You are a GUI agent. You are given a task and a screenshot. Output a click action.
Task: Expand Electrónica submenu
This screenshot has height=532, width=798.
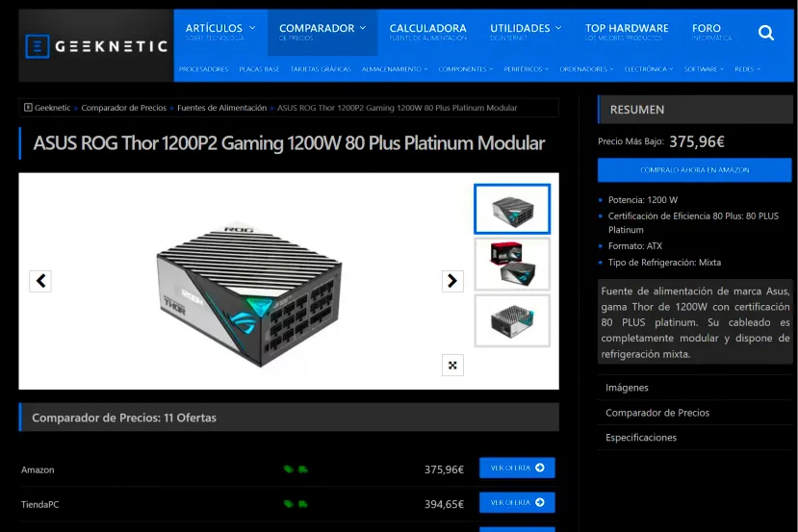point(649,69)
